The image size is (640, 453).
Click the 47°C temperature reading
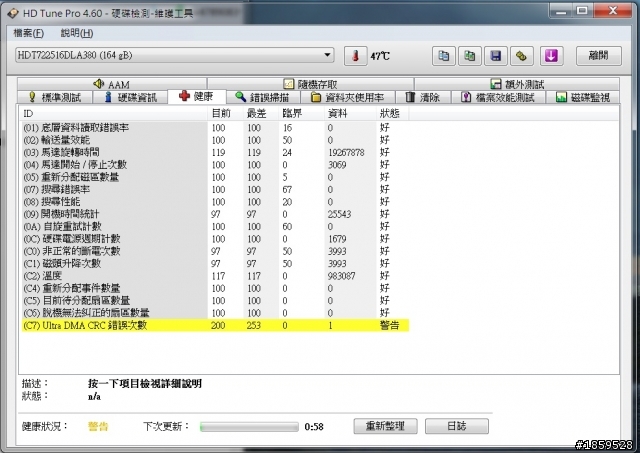click(380, 56)
